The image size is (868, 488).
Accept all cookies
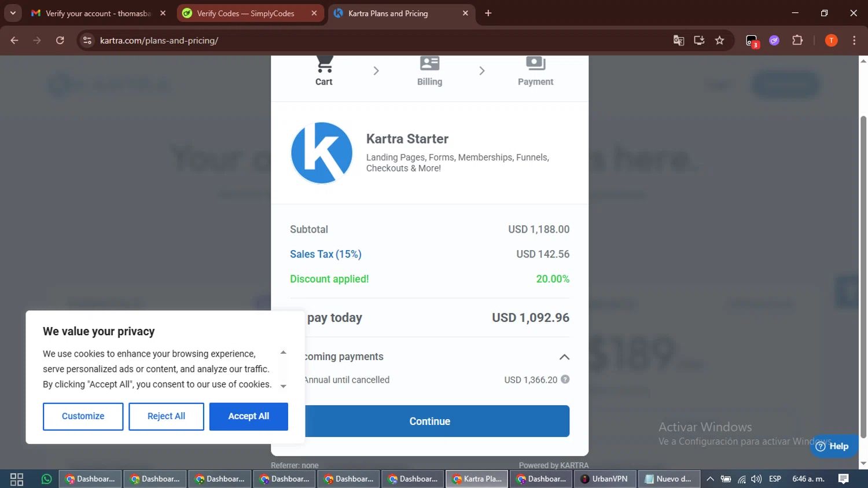coord(248,416)
